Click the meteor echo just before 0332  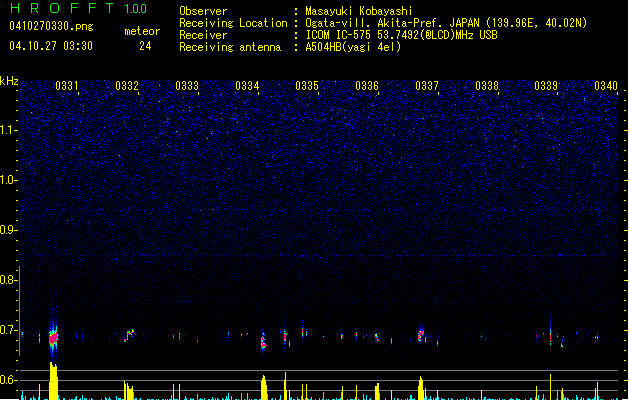click(x=129, y=335)
